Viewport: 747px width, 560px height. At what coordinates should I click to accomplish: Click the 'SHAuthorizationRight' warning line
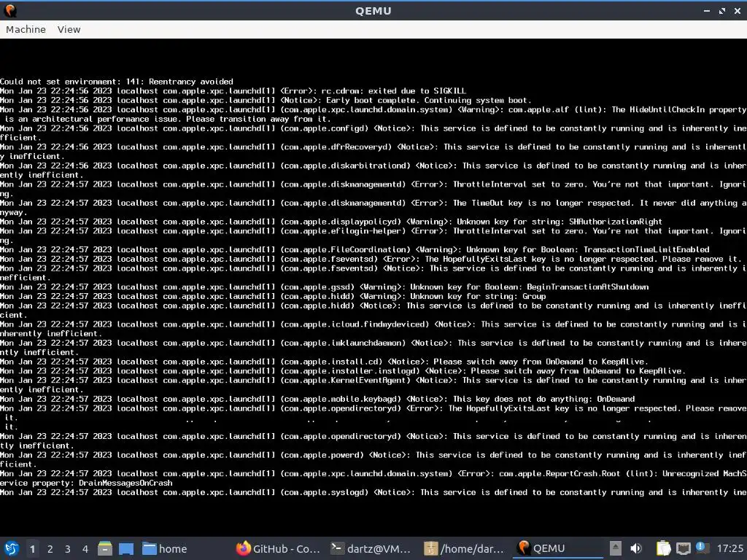coord(331,222)
